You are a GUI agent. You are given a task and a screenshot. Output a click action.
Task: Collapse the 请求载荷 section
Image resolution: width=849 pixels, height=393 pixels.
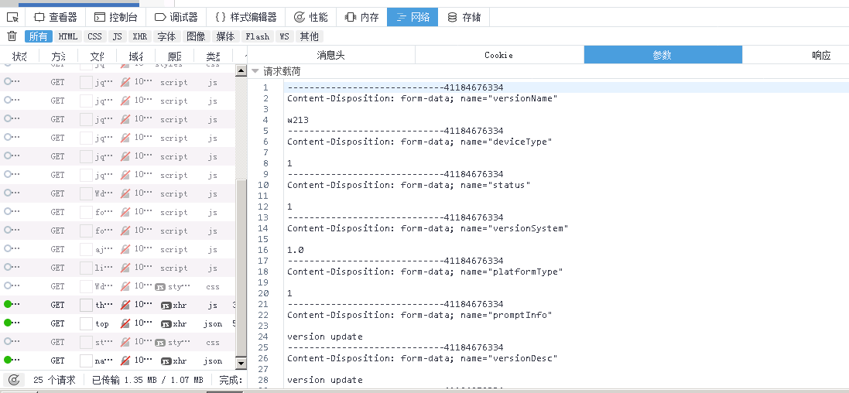tap(277, 71)
